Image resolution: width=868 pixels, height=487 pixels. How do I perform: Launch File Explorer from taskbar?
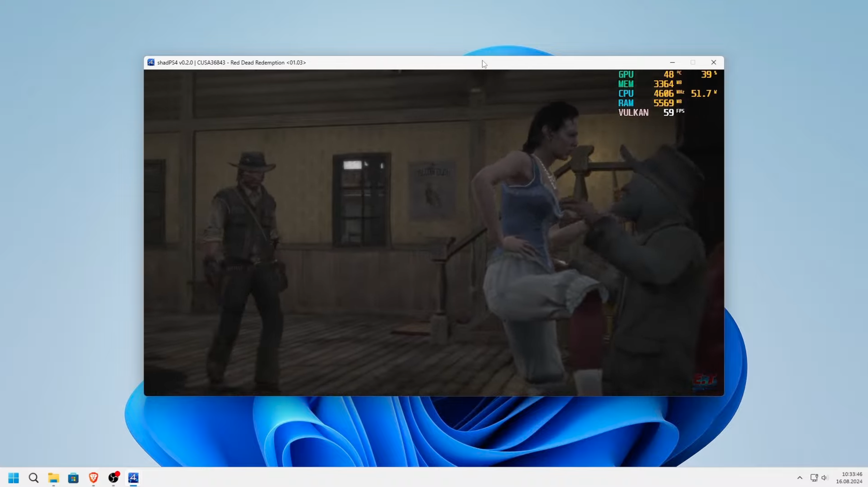tap(53, 477)
